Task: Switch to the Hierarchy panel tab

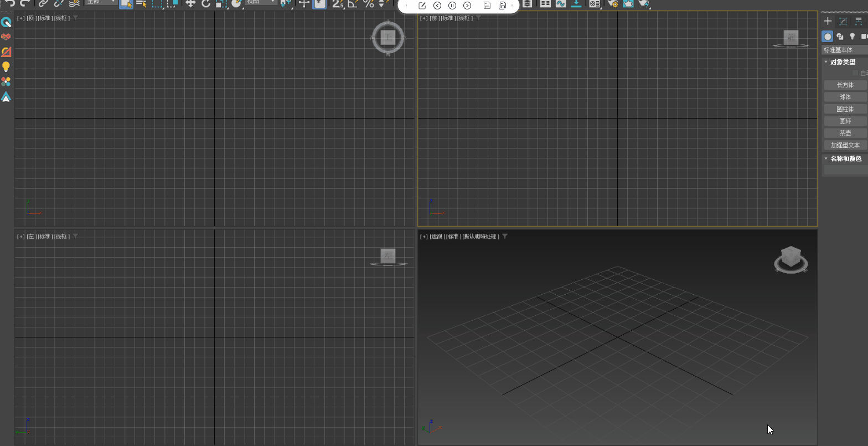Action: coord(859,22)
